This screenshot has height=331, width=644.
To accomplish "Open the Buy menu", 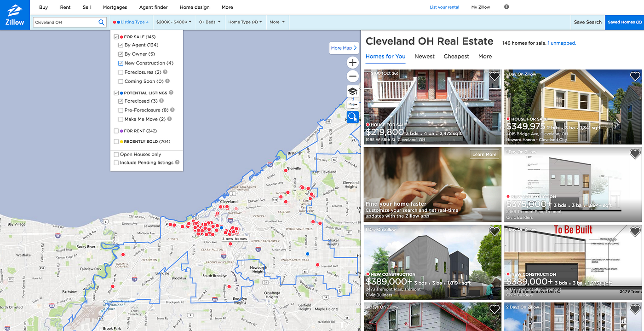I will [x=44, y=7].
